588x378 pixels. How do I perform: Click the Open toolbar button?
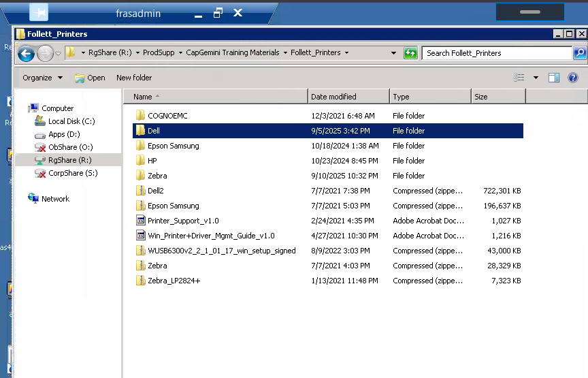click(90, 78)
